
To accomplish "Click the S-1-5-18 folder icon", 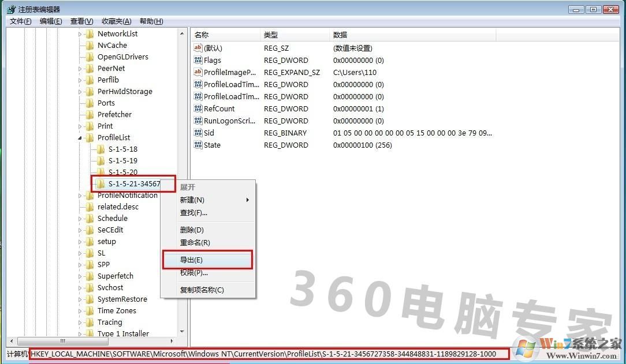I will 101,149.
